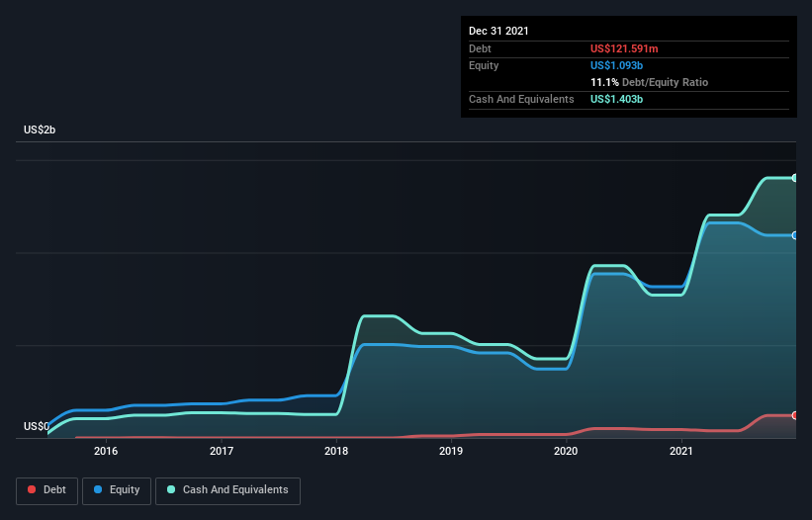Select the Debt line endpoint marker

pyautogui.click(x=795, y=415)
